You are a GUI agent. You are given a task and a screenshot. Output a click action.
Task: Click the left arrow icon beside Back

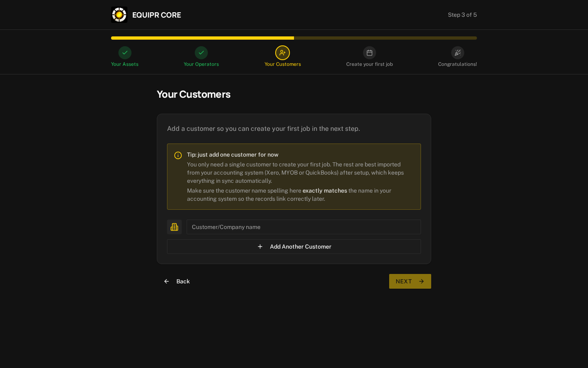click(x=167, y=281)
